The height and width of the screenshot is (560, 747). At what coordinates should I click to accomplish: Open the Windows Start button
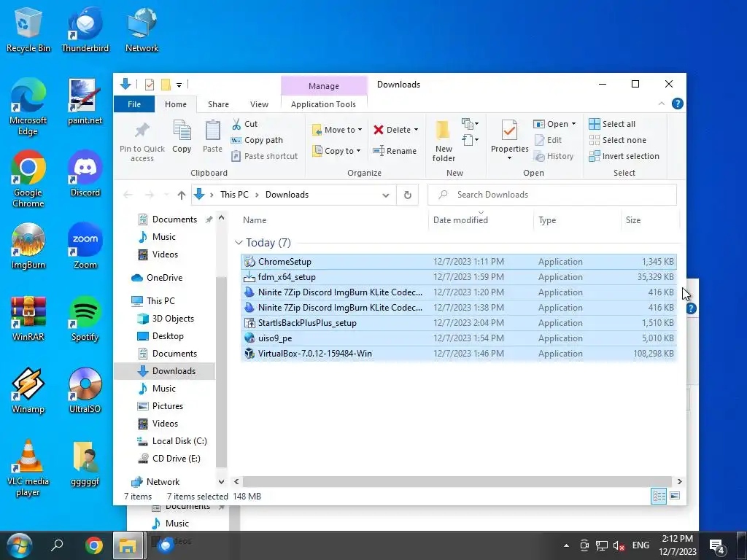[x=19, y=545]
